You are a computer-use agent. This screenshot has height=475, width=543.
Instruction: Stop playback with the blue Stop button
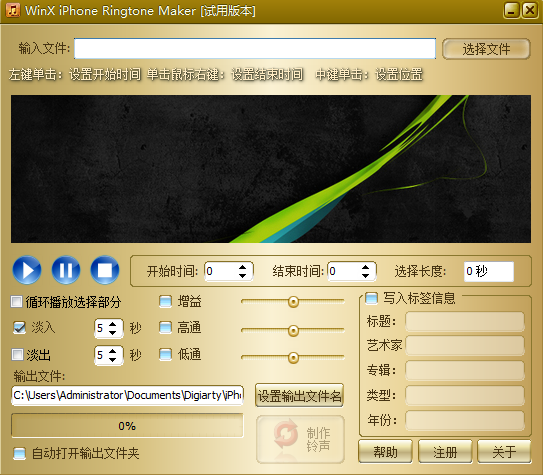(x=105, y=270)
